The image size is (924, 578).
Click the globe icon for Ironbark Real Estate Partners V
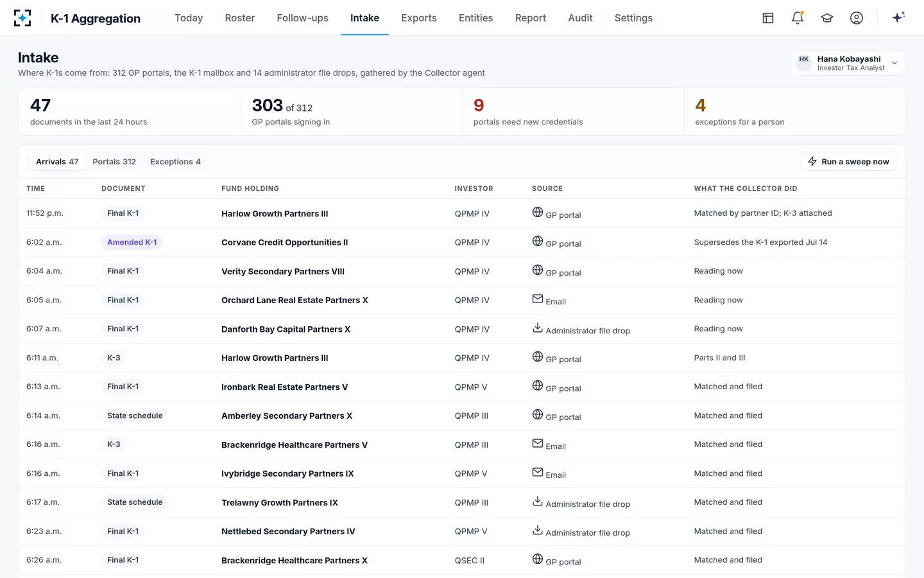[x=538, y=385]
